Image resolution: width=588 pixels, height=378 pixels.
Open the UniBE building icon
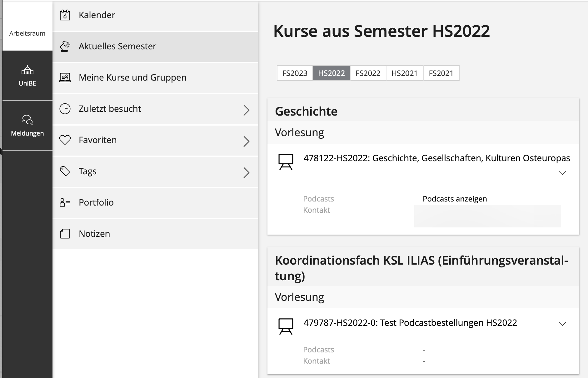click(x=27, y=71)
